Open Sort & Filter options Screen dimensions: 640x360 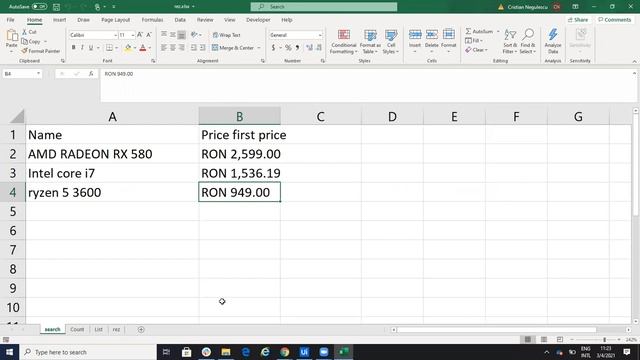[x=510, y=41]
